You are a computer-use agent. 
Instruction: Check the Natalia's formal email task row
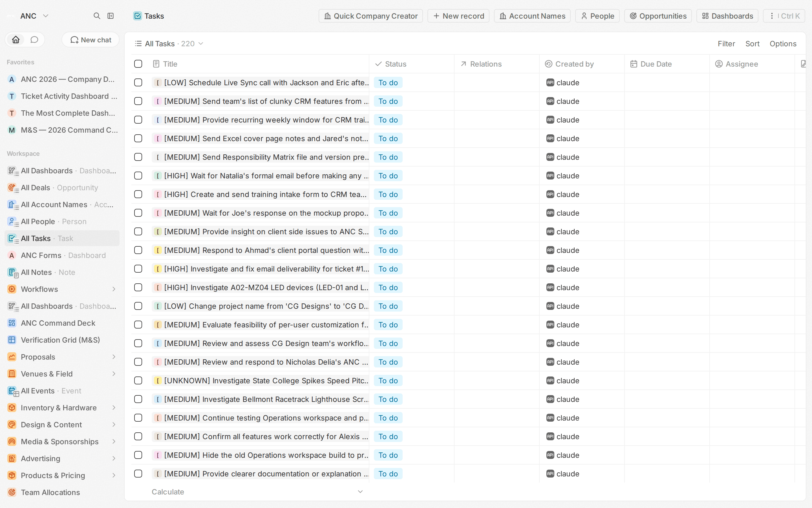pyautogui.click(x=138, y=176)
